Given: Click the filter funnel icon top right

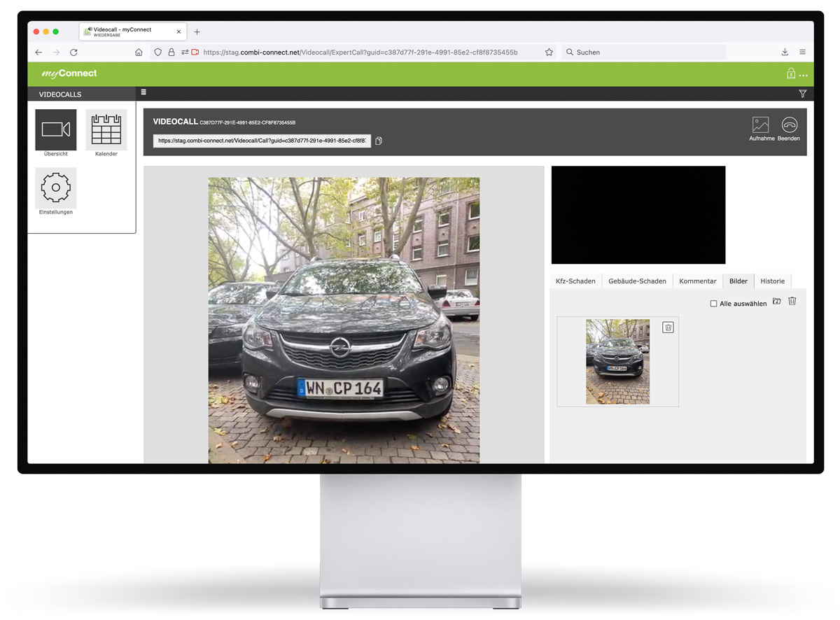Looking at the screenshot, I should [802, 93].
